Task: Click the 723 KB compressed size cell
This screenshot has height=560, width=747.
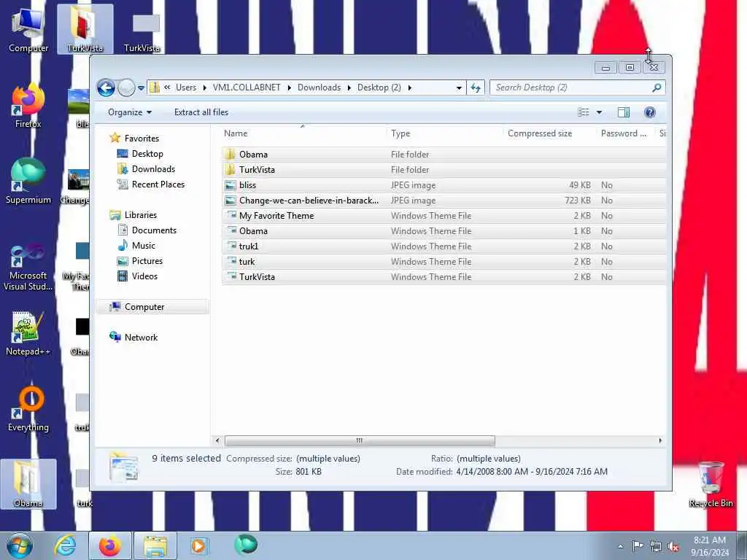Action: click(578, 201)
